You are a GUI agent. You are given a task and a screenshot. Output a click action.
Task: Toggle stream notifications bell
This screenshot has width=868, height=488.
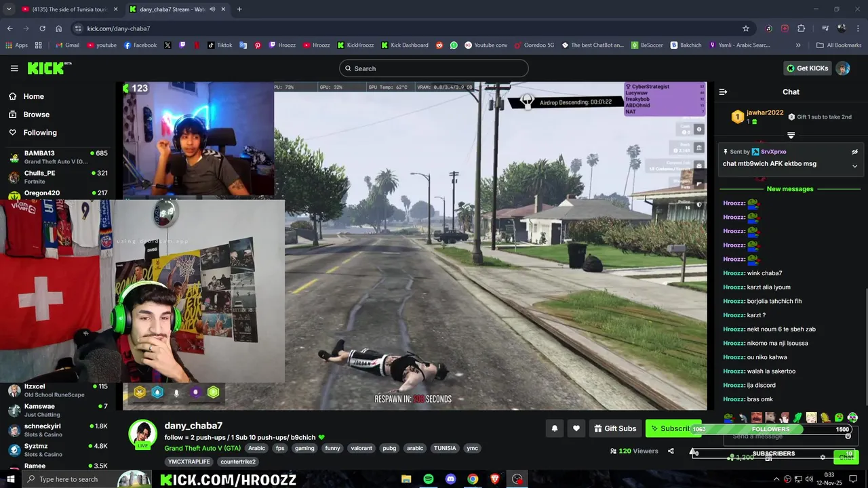(554, 428)
